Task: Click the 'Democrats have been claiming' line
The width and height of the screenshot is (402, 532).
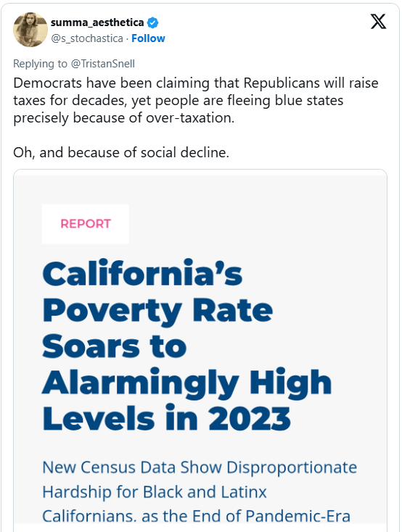Action: tap(196, 83)
